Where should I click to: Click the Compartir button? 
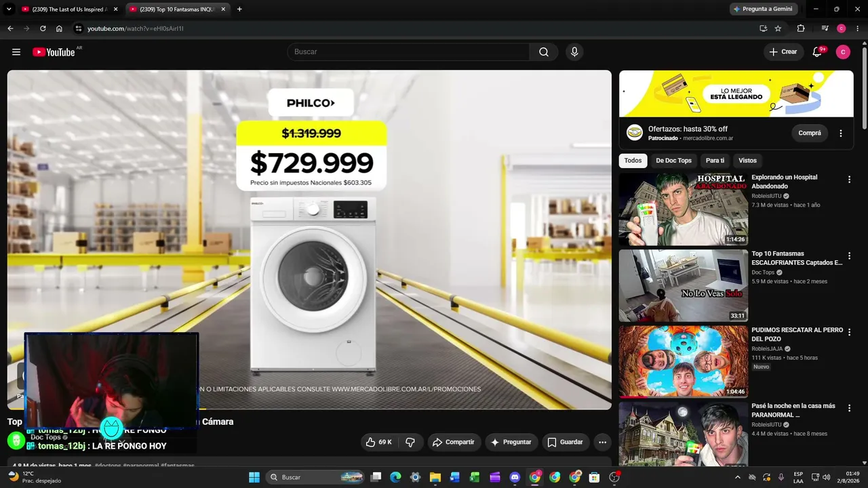pyautogui.click(x=454, y=442)
